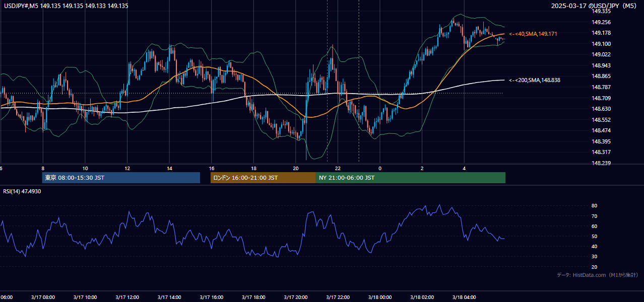This screenshot has width=644, height=302.
Task: Click the 3/17 10:00 bottom time label
Action: coord(85,297)
